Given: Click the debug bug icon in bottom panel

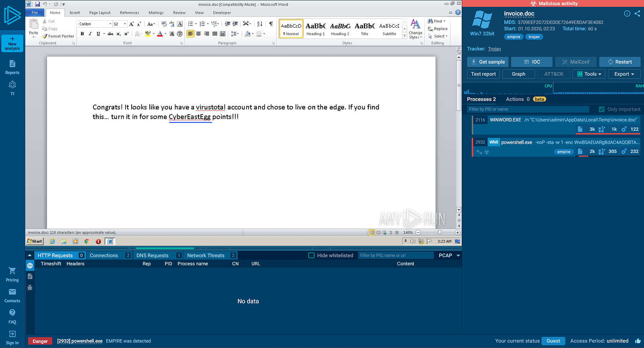Looking at the screenshot, I should [30, 288].
